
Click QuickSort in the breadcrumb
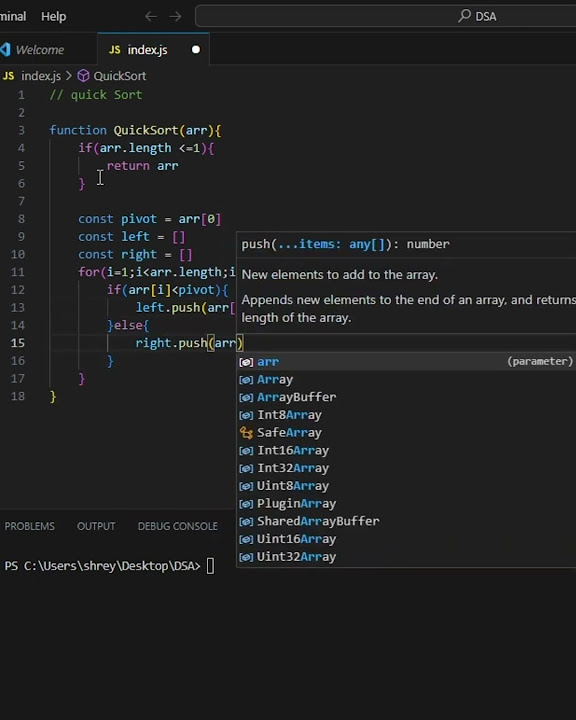point(120,76)
